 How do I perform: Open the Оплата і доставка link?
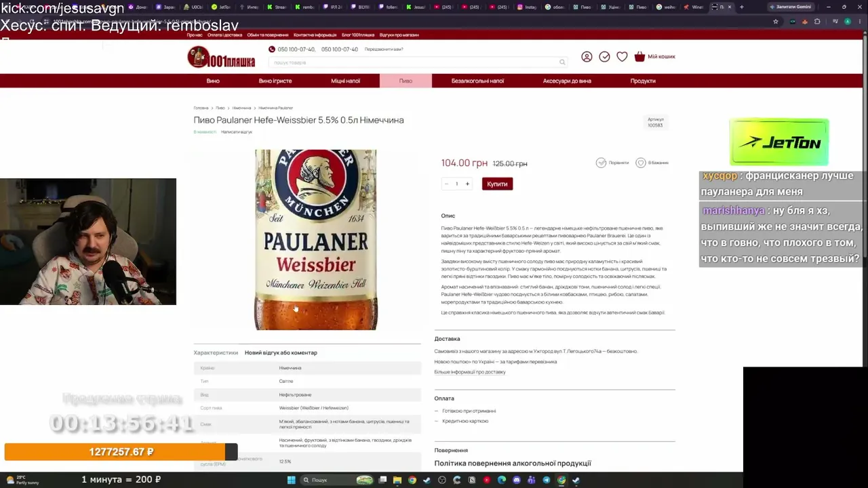[x=224, y=35]
